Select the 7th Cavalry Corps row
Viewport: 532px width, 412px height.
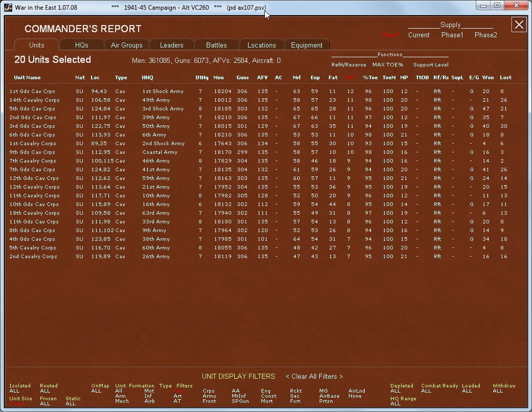point(260,161)
